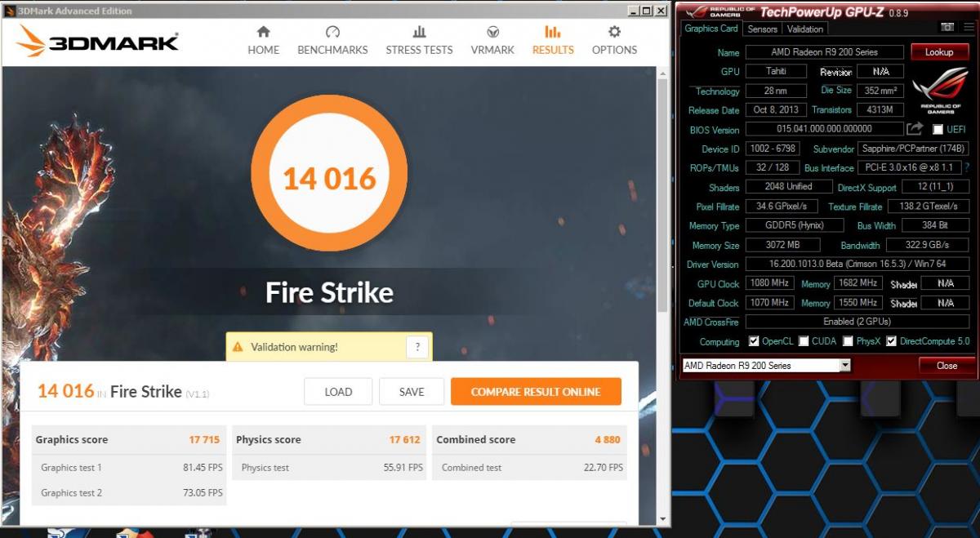Toggle the DirectCompute 5.0 checkbox
Screen dimensions: 980x538
(891, 341)
